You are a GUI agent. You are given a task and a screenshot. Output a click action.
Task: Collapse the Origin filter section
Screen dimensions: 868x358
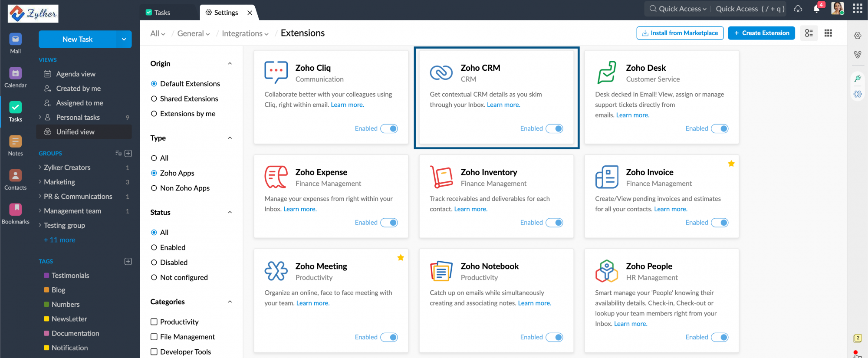pyautogui.click(x=230, y=64)
